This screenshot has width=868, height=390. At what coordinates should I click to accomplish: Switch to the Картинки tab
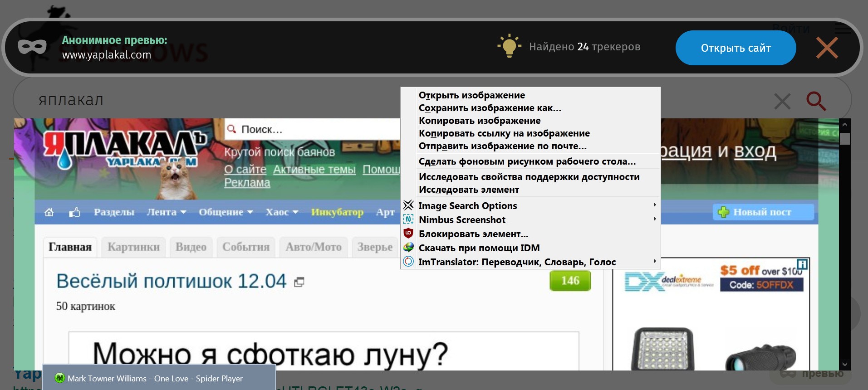click(x=133, y=247)
